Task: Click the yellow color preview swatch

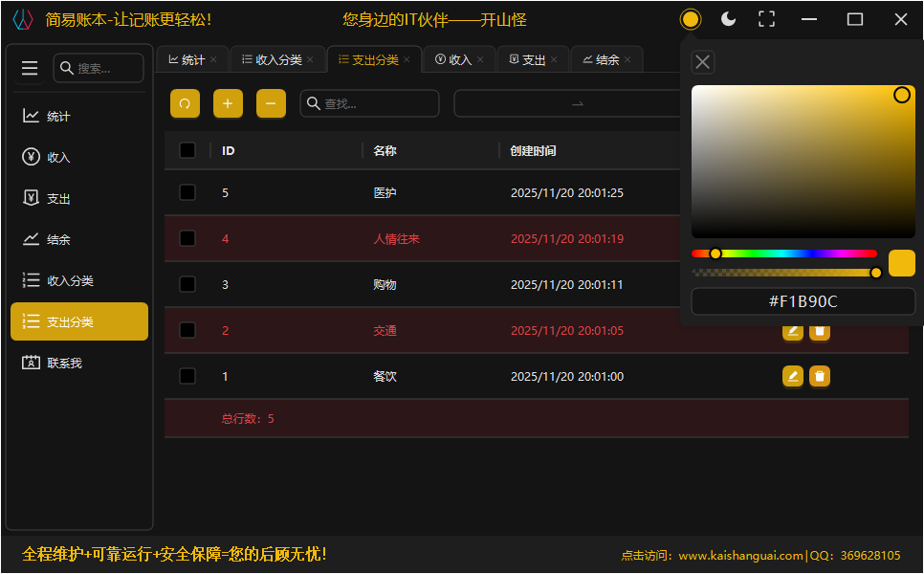Action: tap(902, 263)
